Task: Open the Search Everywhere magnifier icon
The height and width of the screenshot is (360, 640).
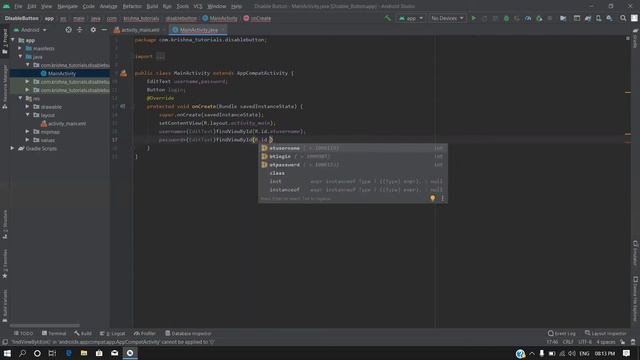Action: [623, 18]
